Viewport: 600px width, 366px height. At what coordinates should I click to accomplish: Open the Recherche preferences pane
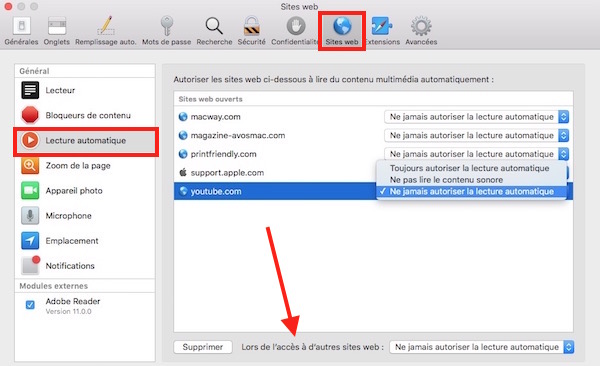pos(214,31)
